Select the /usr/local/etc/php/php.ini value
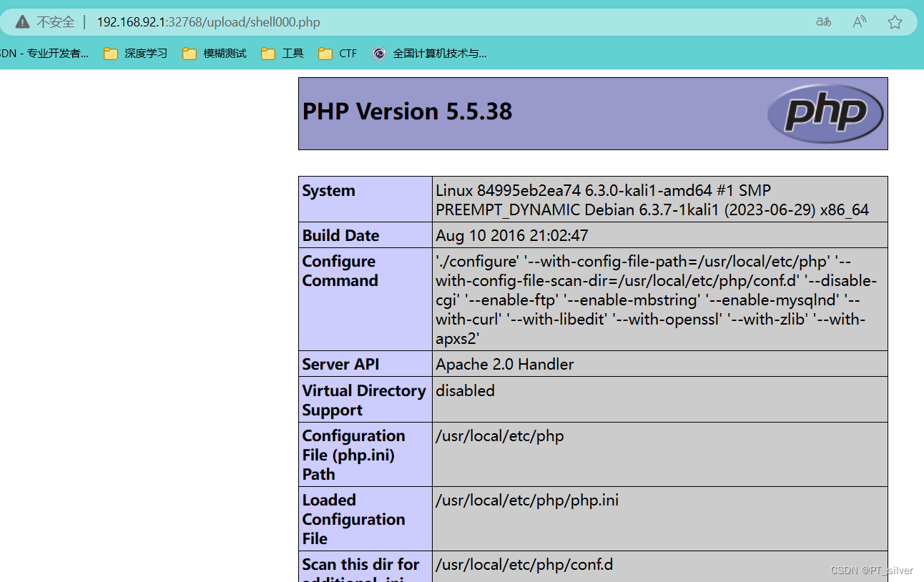This screenshot has width=924, height=582. tap(527, 500)
